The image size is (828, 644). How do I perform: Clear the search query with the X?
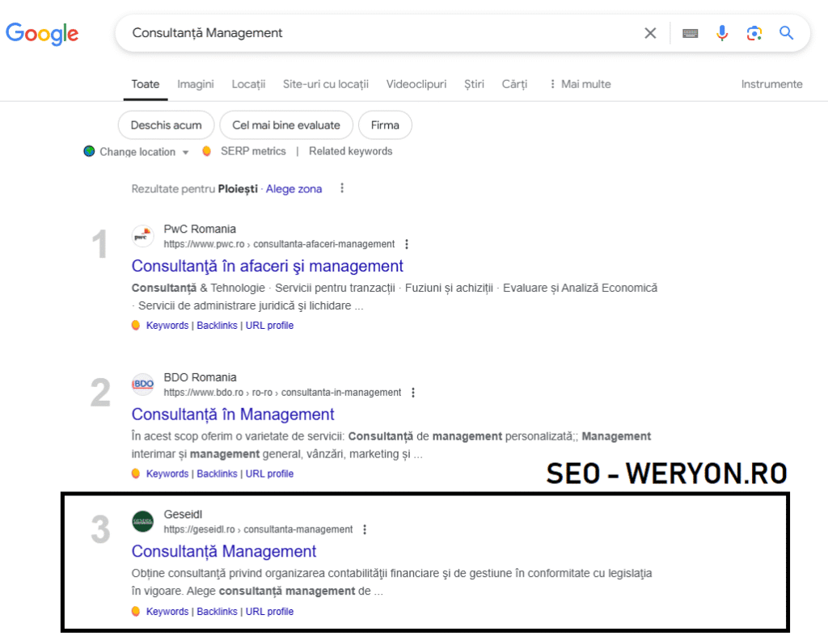coord(650,33)
